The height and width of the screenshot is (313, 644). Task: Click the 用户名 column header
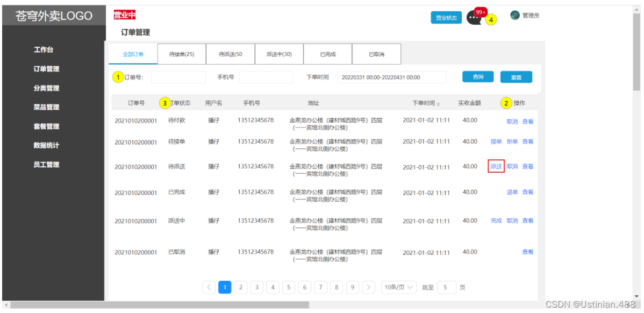click(213, 103)
